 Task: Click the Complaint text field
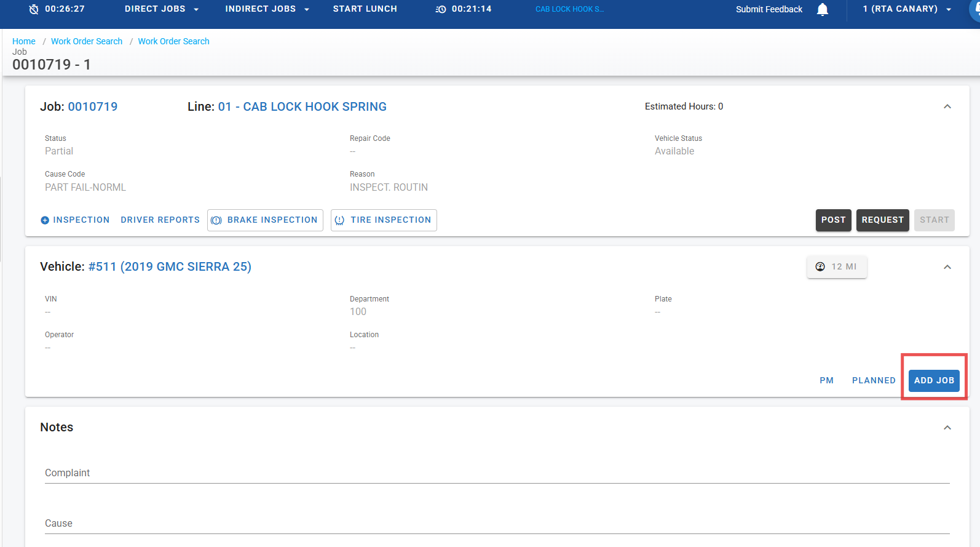(497, 473)
